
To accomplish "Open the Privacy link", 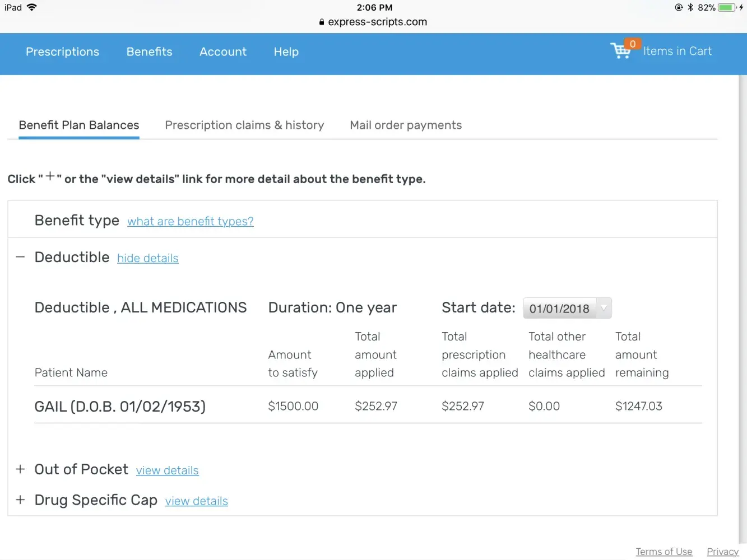I will (x=723, y=552).
